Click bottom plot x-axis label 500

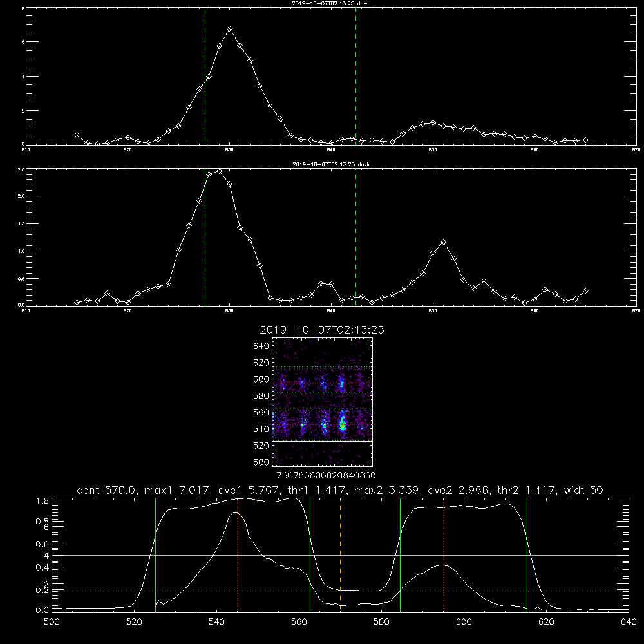click(x=52, y=622)
